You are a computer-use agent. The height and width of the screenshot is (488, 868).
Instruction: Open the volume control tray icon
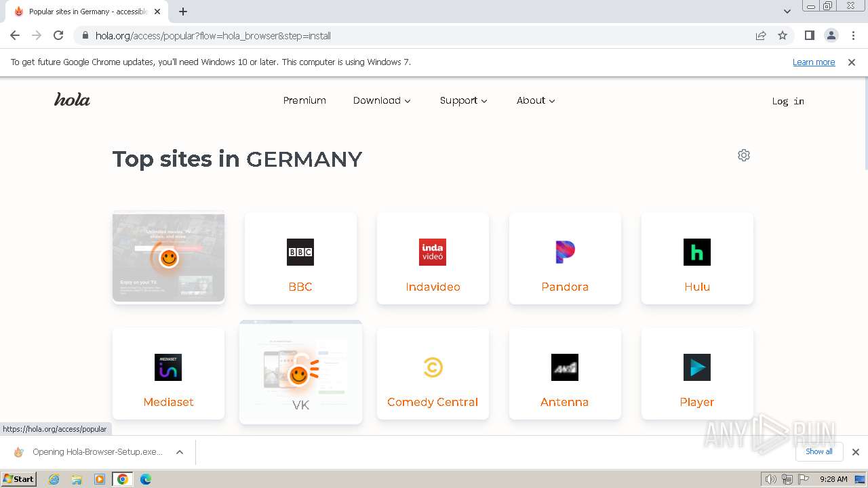[x=771, y=479]
